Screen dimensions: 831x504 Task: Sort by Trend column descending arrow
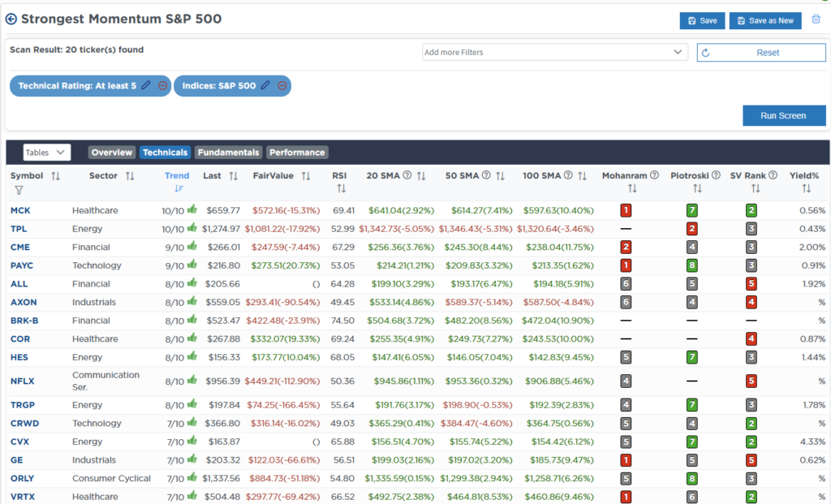pos(179,188)
